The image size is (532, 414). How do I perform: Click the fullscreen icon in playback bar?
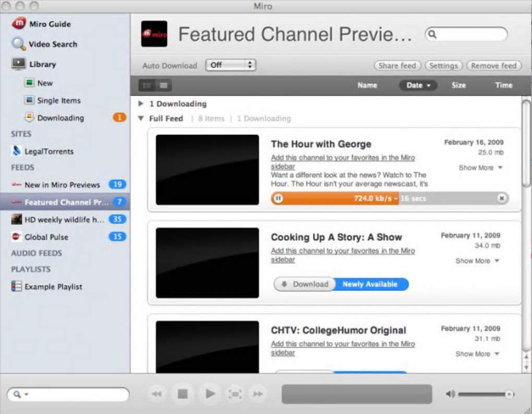235,394
